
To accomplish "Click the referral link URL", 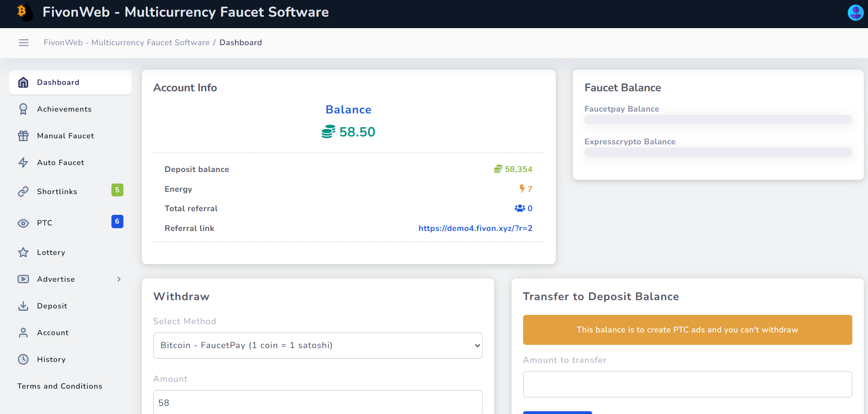I will [475, 228].
